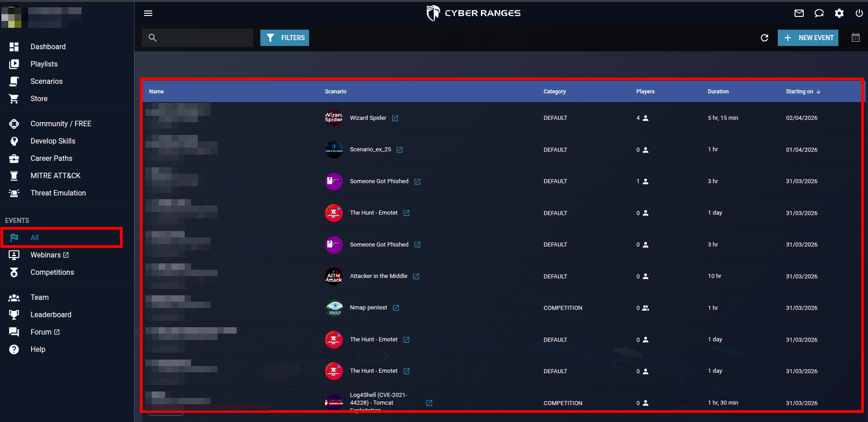
Task: Toggle the hamburger sidebar menu
Action: (x=148, y=13)
